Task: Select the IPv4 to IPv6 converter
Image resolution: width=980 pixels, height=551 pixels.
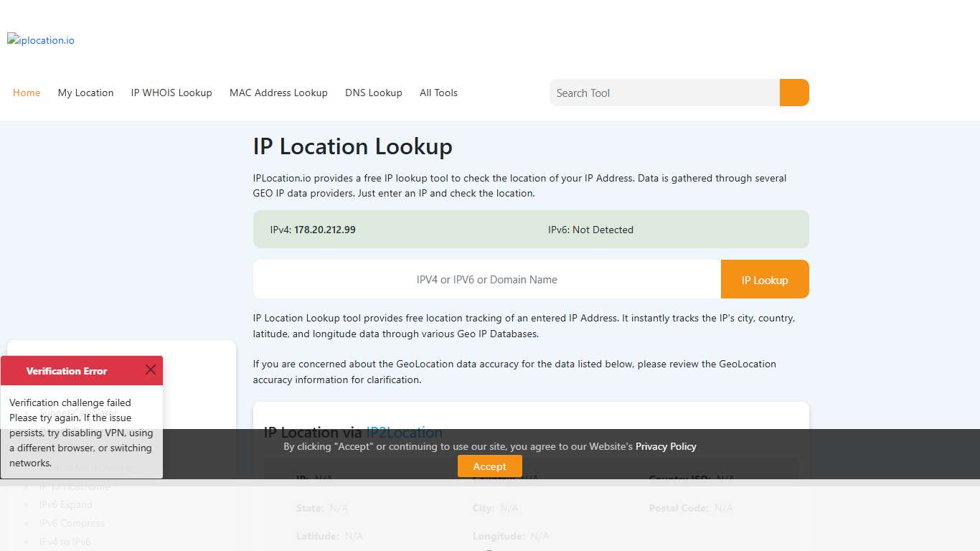Action: tap(65, 542)
